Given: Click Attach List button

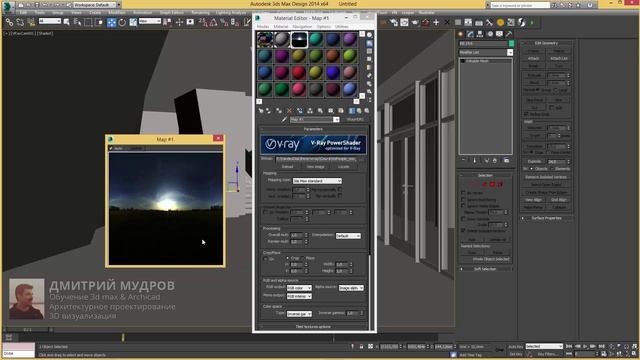Looking at the screenshot, I should (x=559, y=58).
